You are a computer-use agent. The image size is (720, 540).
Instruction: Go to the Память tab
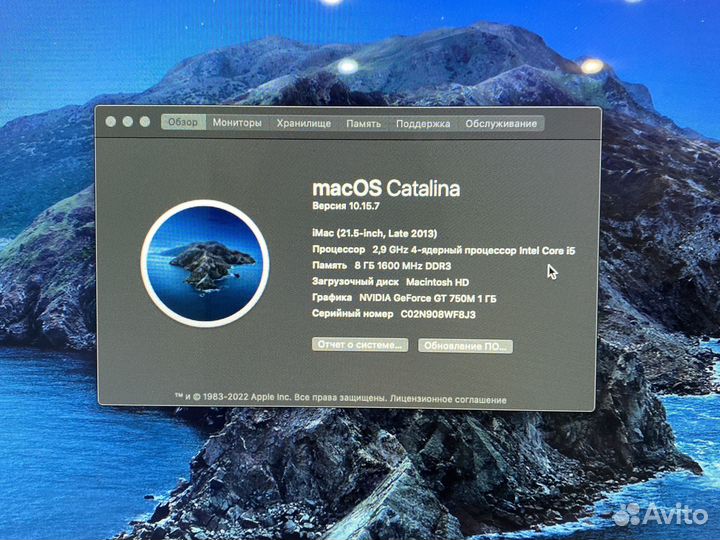(x=363, y=124)
